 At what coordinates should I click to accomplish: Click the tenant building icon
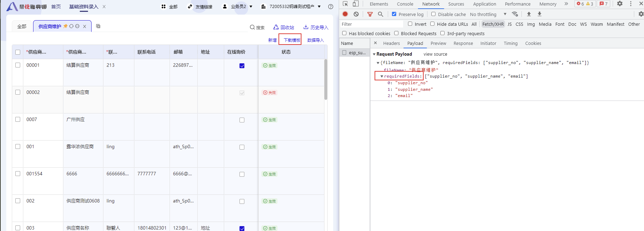pos(264,7)
